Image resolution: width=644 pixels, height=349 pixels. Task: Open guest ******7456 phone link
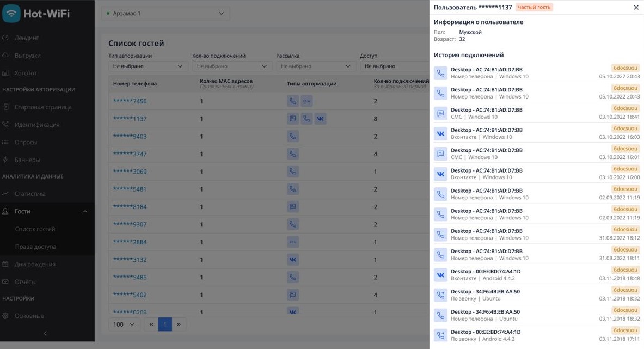(130, 101)
